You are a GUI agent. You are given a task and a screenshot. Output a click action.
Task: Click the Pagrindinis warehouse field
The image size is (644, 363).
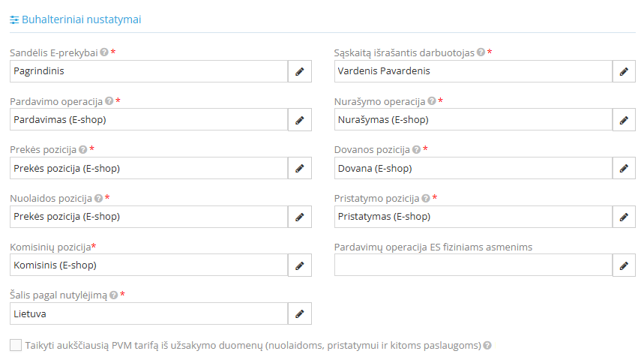[x=149, y=71]
